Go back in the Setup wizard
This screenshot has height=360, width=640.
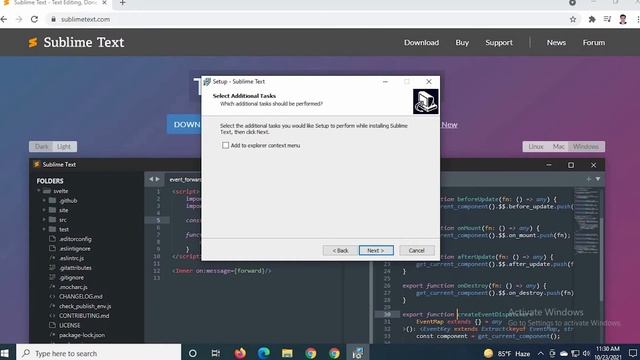pos(340,250)
